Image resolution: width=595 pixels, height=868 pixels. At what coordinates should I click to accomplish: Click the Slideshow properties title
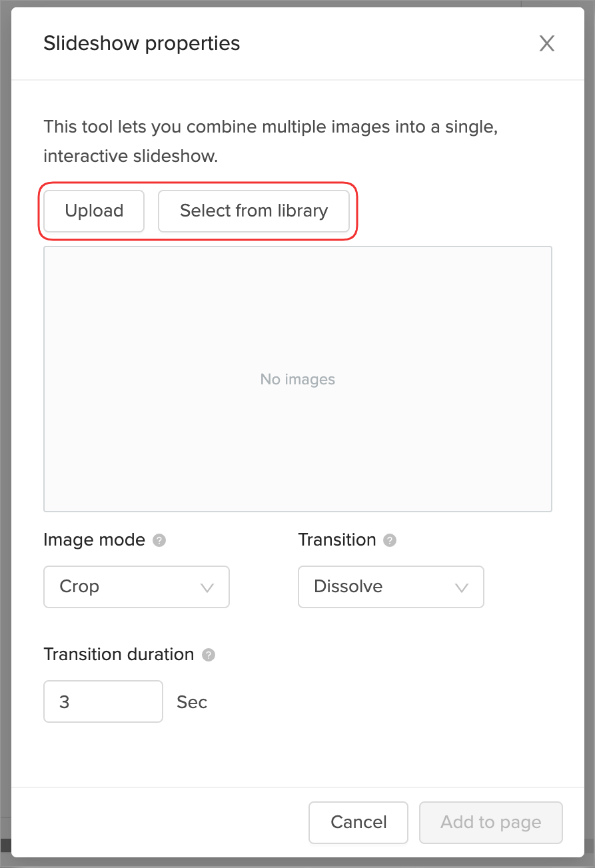[x=141, y=44]
